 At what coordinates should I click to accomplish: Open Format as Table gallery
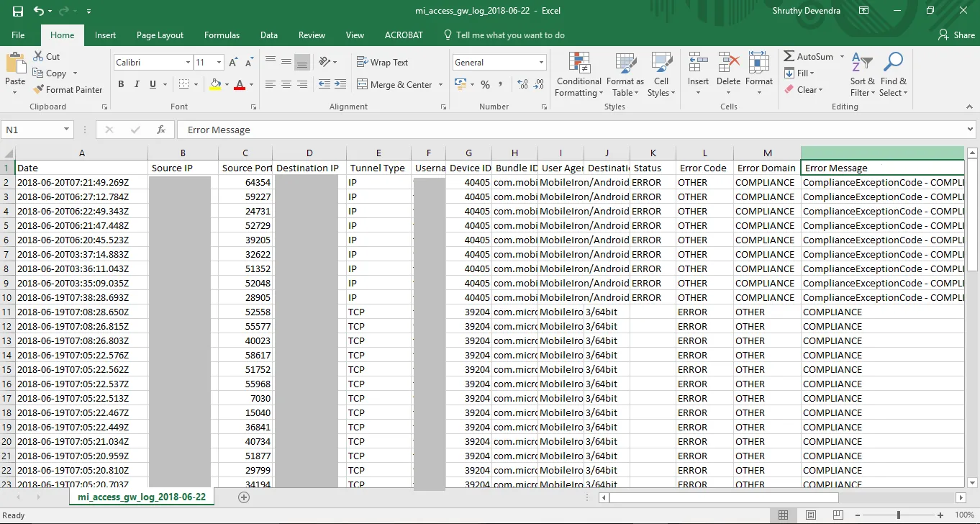(x=625, y=75)
